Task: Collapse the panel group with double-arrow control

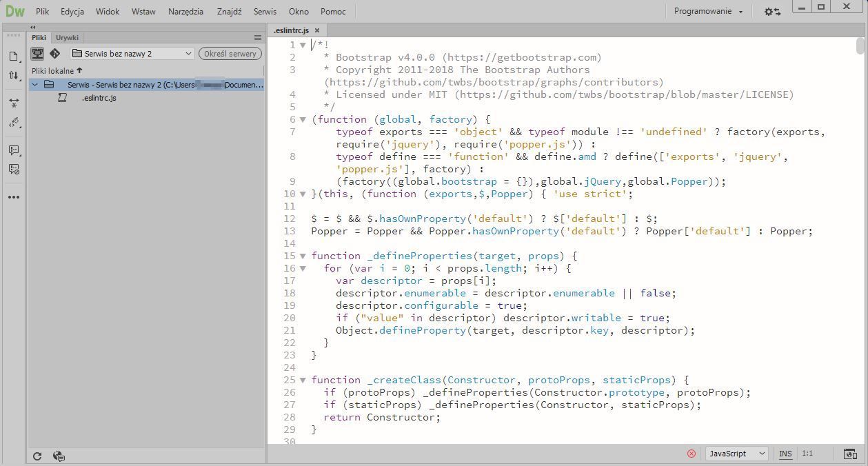Action: point(32,27)
